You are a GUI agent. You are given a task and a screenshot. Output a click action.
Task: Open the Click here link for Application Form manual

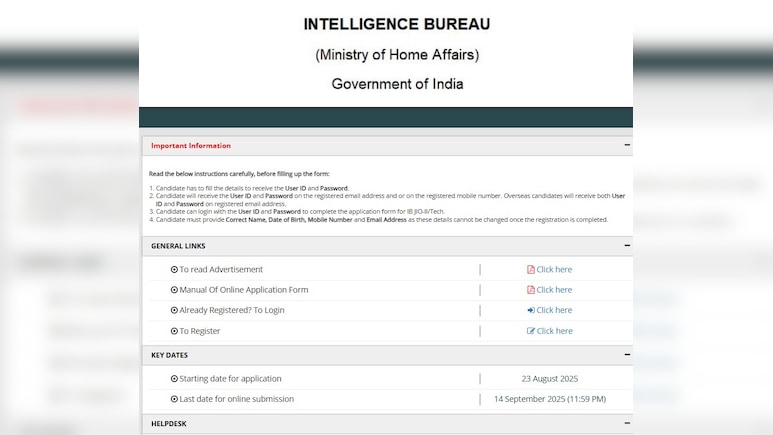tap(554, 290)
